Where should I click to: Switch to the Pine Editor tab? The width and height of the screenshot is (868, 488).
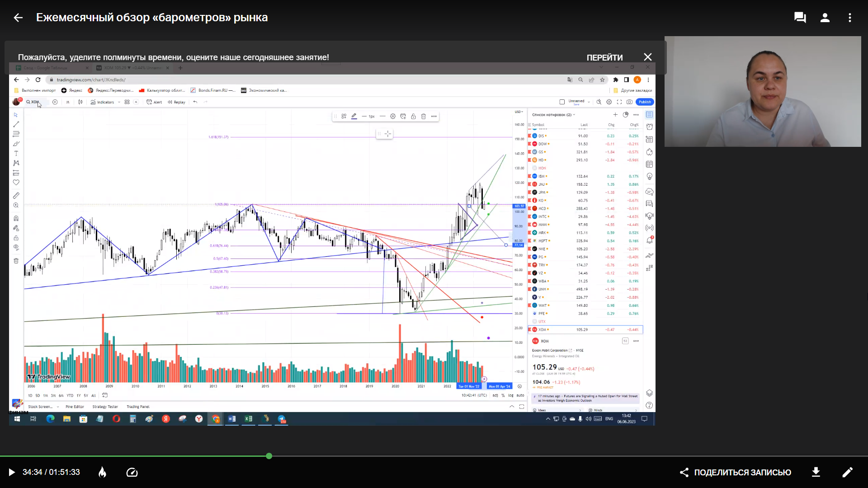[x=75, y=407]
